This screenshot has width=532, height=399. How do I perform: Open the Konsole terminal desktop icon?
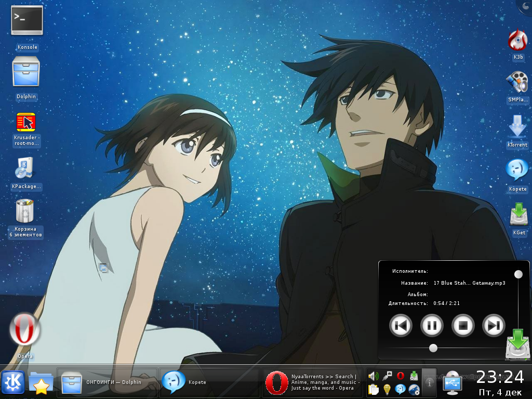coord(27,20)
